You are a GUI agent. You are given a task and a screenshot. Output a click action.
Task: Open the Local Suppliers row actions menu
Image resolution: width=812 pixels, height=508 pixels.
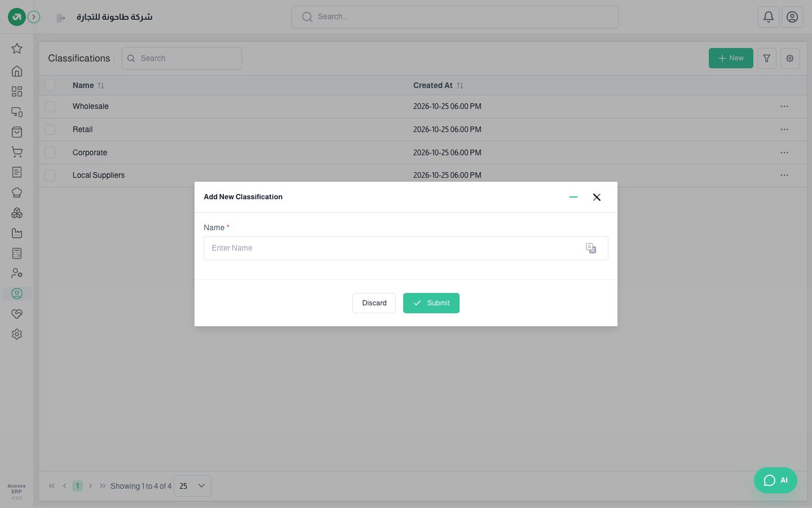point(784,175)
